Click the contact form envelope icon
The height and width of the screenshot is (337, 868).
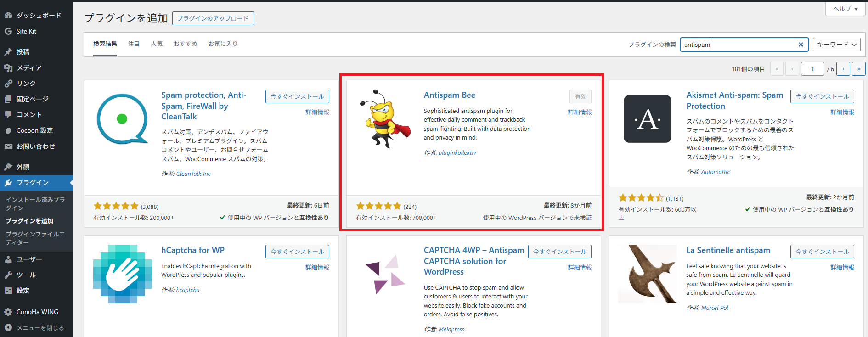click(x=8, y=146)
